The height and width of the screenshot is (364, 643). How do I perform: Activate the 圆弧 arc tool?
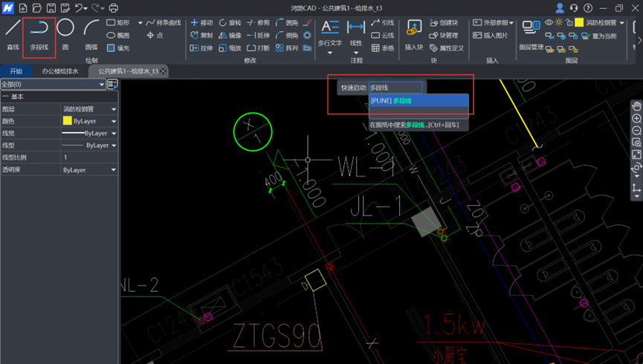(91, 34)
